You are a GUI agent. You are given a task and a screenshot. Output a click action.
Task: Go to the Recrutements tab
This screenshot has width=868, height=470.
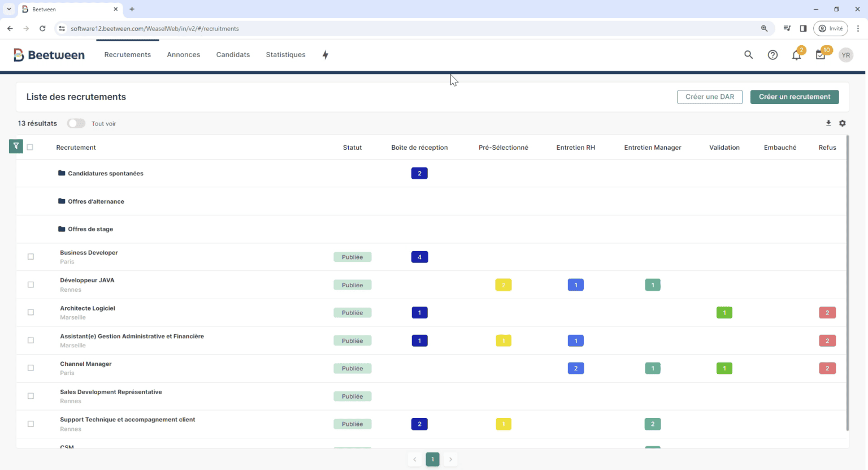128,55
